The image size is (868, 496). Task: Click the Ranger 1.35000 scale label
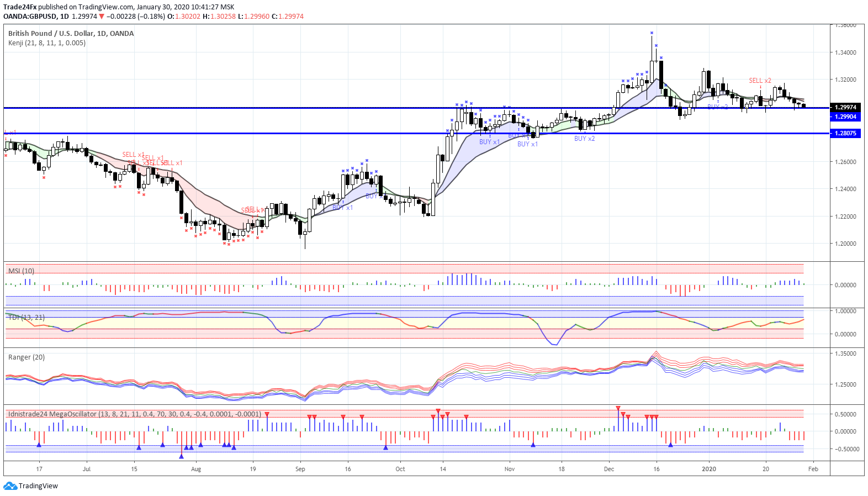pos(845,353)
